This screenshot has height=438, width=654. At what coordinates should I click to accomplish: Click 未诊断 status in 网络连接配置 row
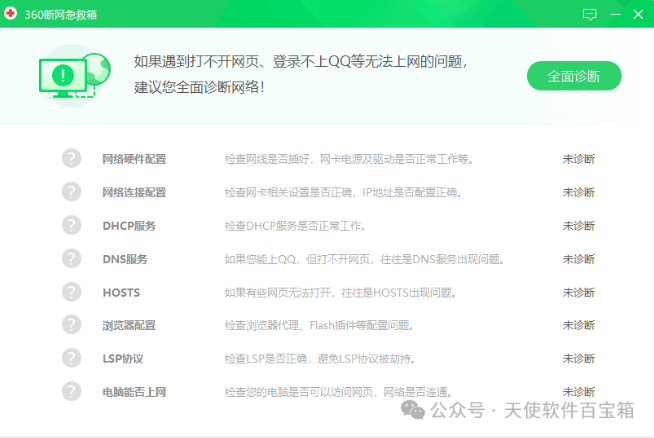579,192
